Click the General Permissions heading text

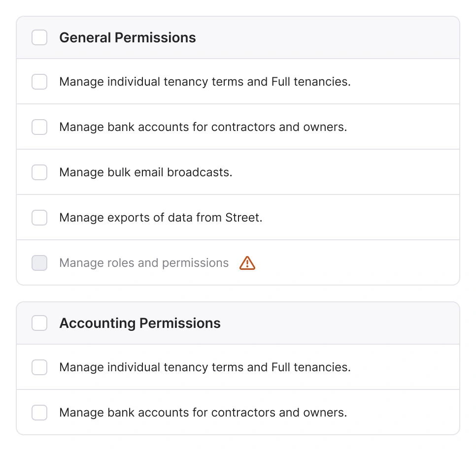tap(128, 38)
